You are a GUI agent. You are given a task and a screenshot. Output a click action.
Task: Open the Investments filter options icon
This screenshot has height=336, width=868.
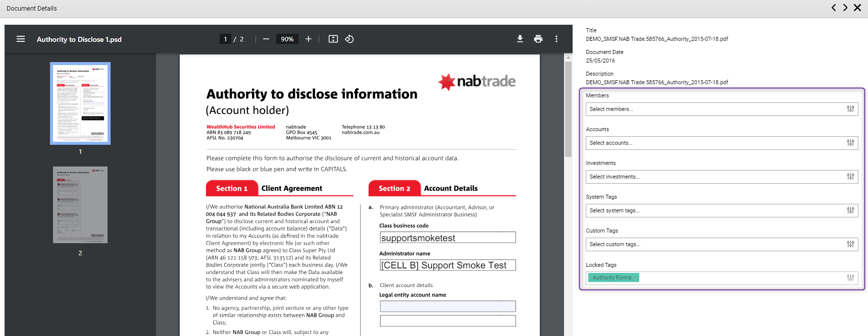[850, 177]
